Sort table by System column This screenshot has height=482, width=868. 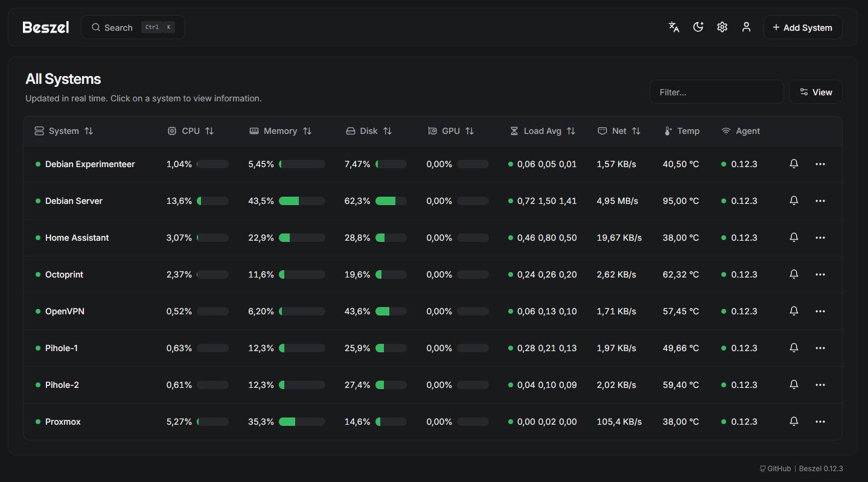(x=64, y=131)
